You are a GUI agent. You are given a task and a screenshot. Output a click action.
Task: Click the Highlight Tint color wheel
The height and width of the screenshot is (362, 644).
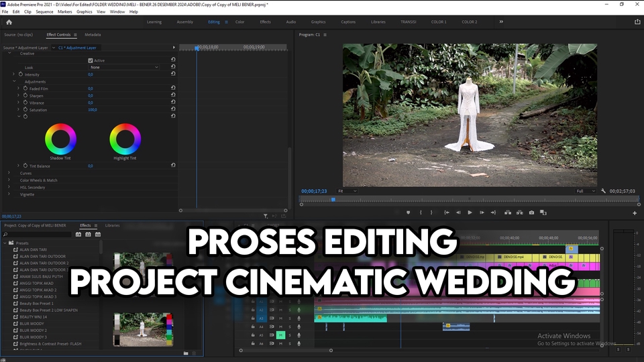point(125,139)
